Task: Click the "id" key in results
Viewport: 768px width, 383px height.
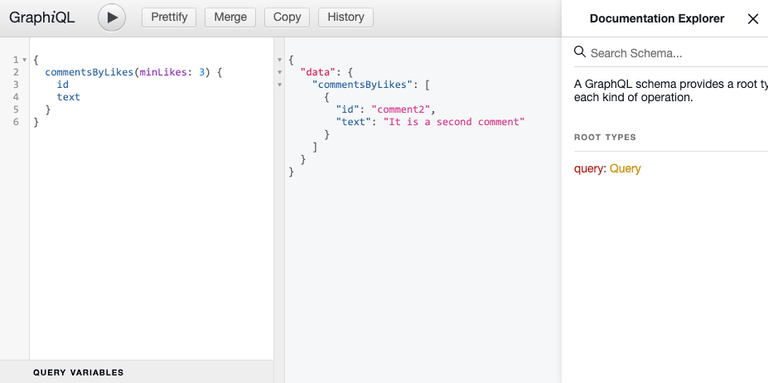Action: coord(347,109)
